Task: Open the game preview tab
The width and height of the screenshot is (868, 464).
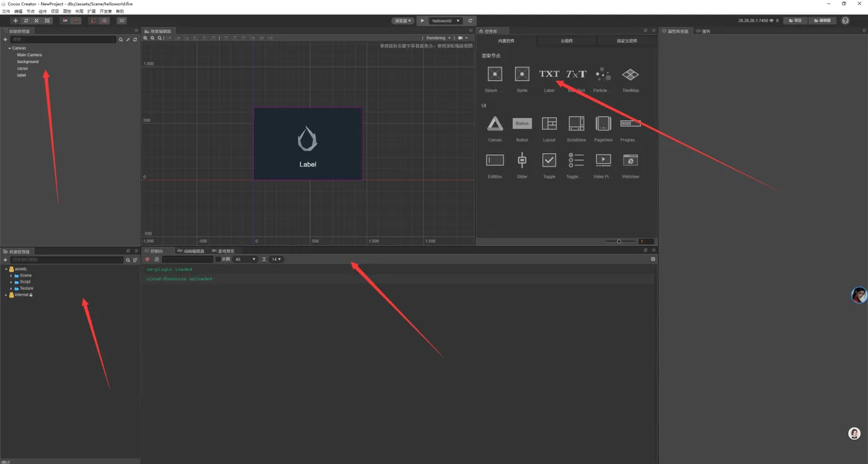Action: click(x=223, y=251)
